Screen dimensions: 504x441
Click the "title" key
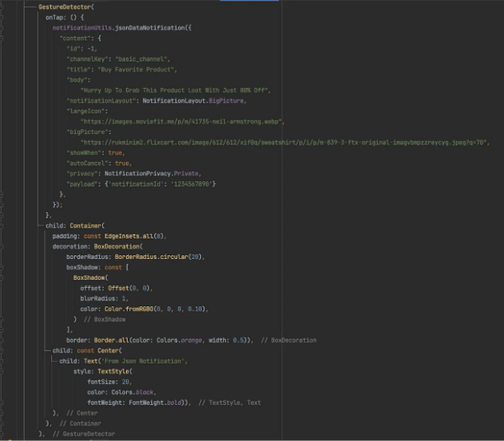pos(78,69)
